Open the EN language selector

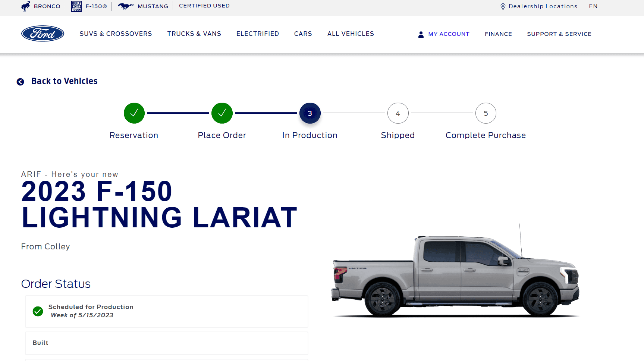[x=593, y=6]
